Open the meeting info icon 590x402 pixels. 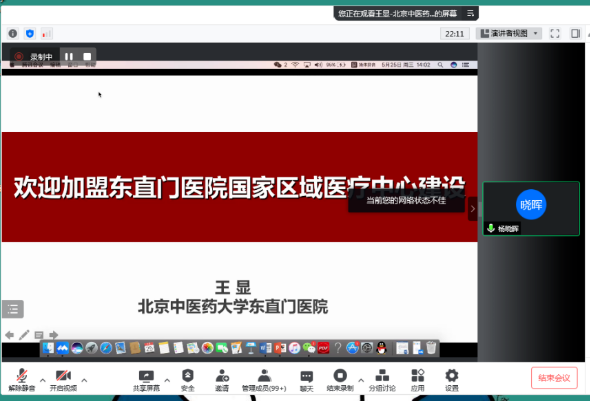[13, 34]
